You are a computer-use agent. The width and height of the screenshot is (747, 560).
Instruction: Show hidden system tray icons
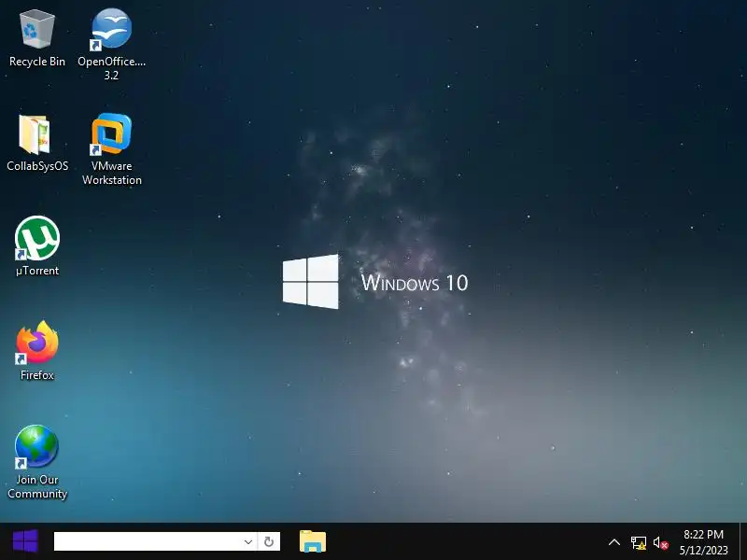[x=614, y=542]
